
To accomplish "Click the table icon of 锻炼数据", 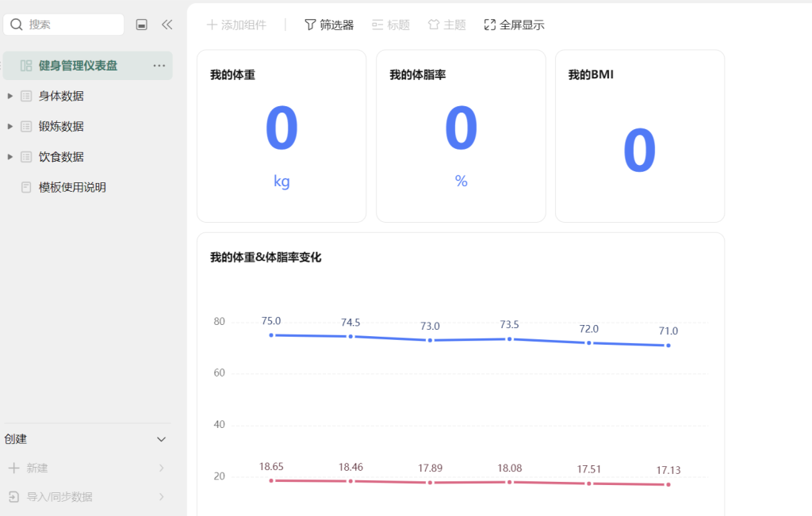I will click(x=26, y=126).
